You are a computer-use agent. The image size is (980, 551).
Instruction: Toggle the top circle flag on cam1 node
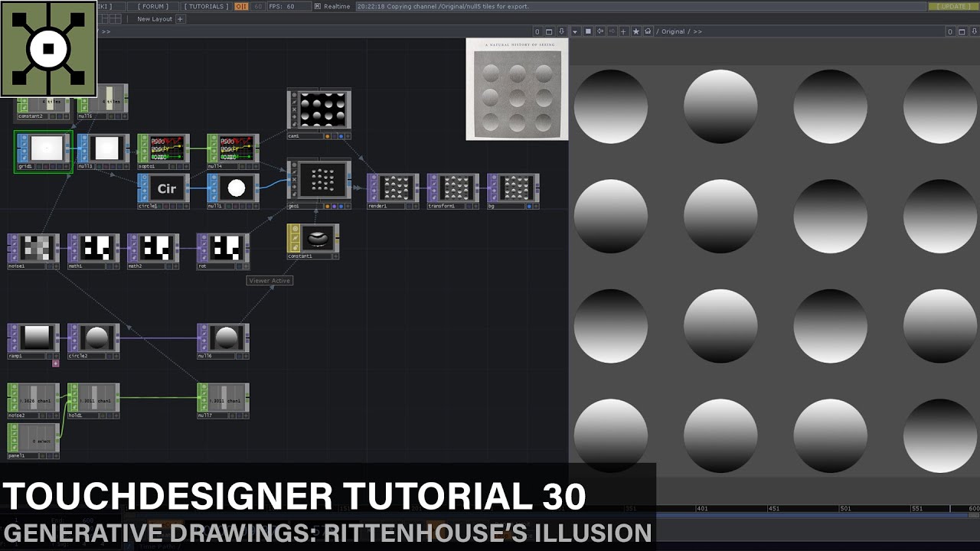pyautogui.click(x=294, y=96)
